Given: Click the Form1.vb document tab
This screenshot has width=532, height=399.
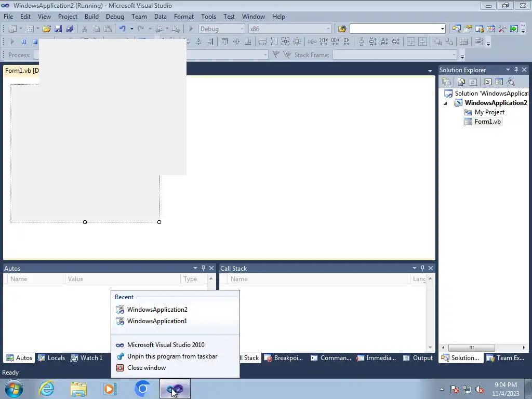Looking at the screenshot, I should 22,71.
